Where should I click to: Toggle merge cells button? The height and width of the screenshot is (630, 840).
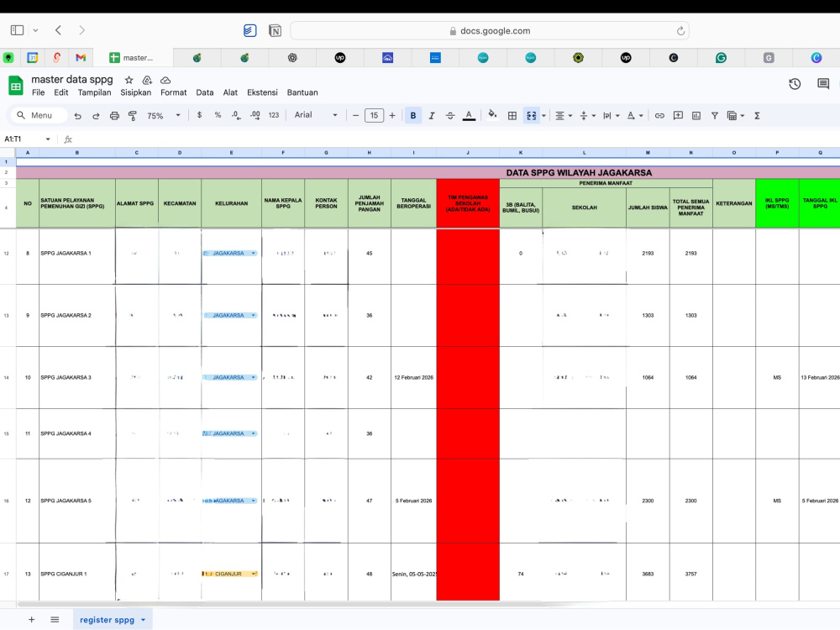(532, 116)
